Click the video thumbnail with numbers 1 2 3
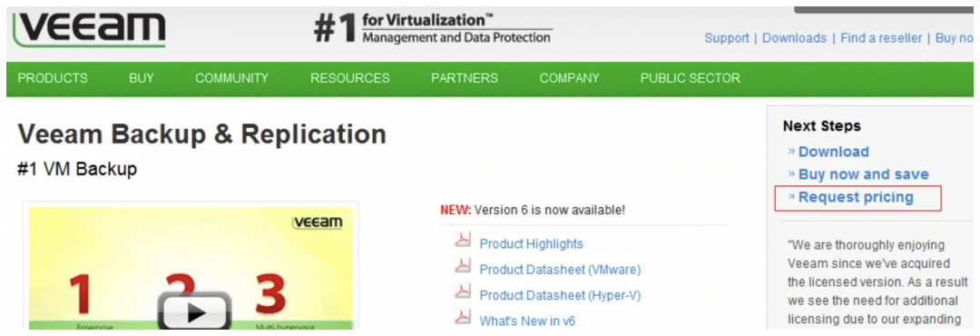This screenshot has height=336, width=980. click(x=191, y=268)
